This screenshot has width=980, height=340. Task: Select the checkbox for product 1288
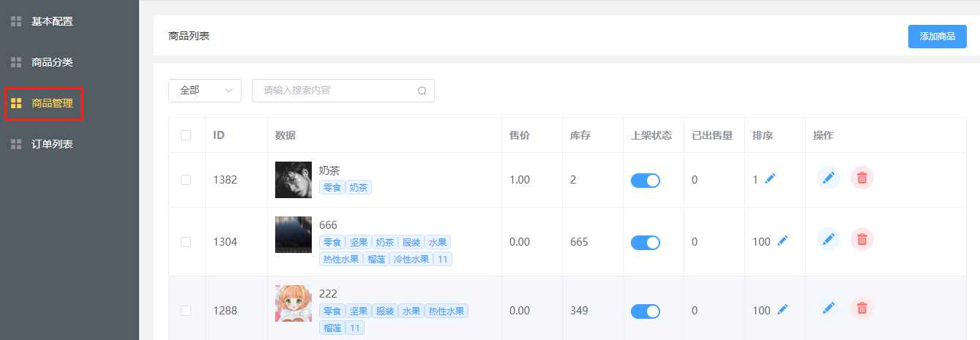point(186,311)
